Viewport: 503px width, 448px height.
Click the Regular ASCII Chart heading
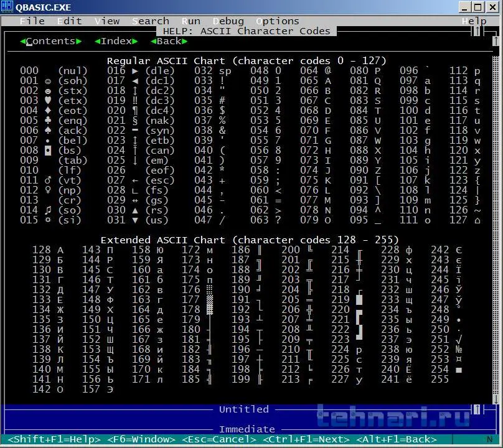click(247, 60)
